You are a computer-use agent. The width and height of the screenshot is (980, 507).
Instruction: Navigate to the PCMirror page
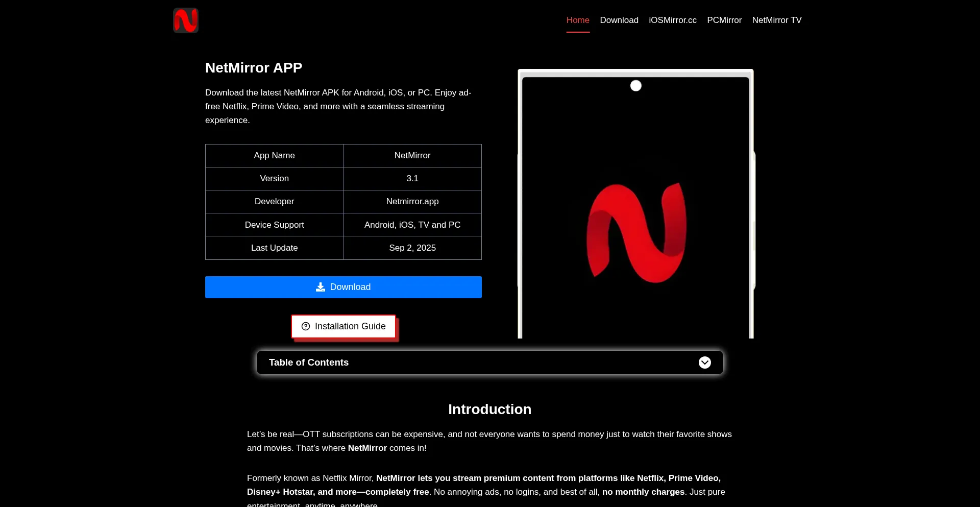[724, 20]
